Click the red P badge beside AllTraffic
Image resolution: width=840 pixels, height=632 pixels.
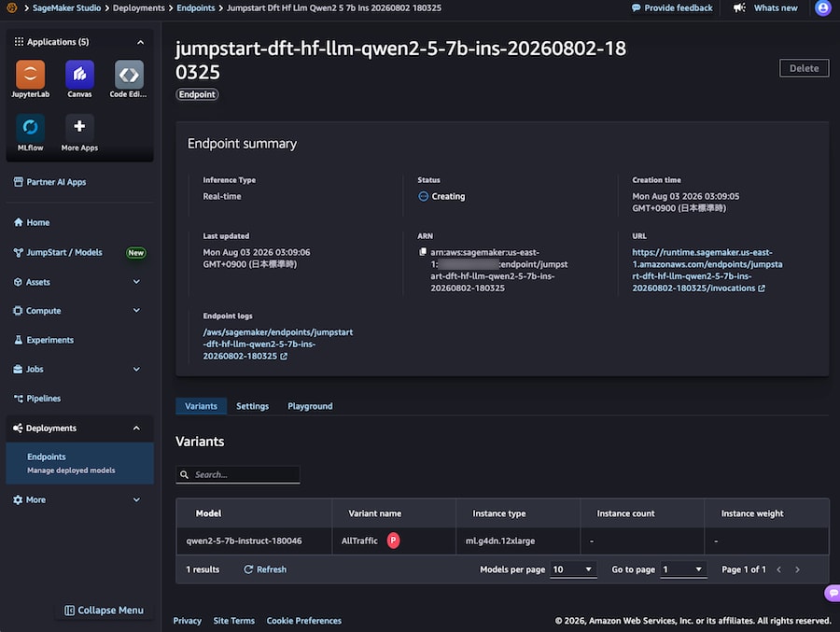[x=393, y=541]
